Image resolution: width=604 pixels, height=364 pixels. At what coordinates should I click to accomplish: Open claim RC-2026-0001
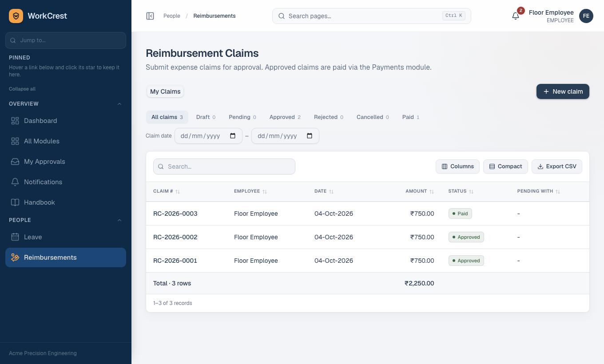pyautogui.click(x=175, y=261)
